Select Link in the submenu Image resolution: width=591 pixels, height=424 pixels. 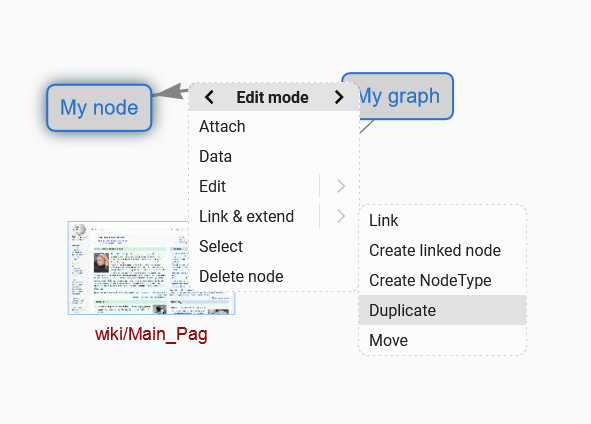tap(442, 220)
